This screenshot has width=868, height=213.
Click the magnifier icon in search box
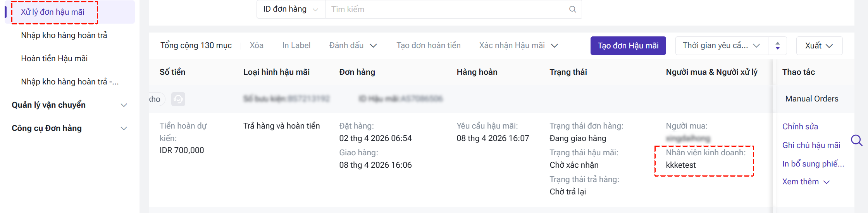click(x=572, y=9)
